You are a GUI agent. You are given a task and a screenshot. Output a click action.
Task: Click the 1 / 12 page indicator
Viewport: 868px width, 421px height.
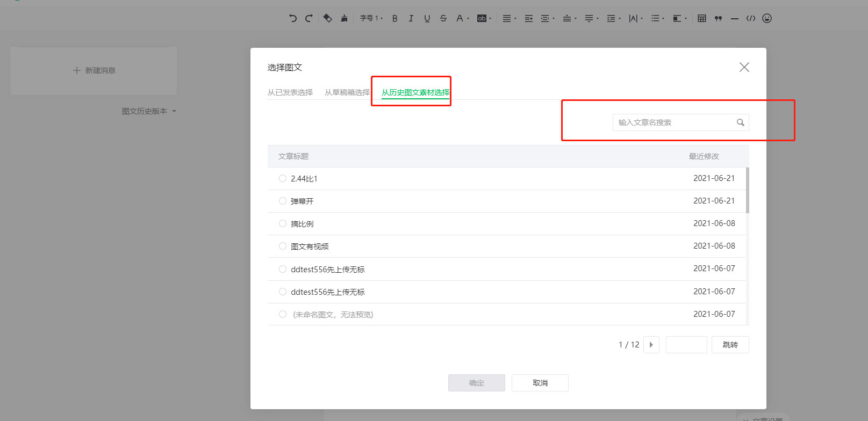coord(629,345)
